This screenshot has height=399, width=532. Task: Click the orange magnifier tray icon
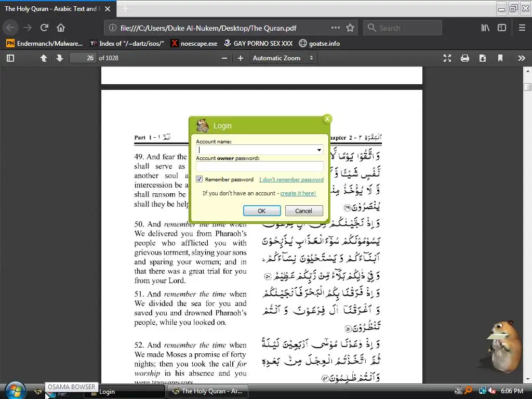(468, 391)
